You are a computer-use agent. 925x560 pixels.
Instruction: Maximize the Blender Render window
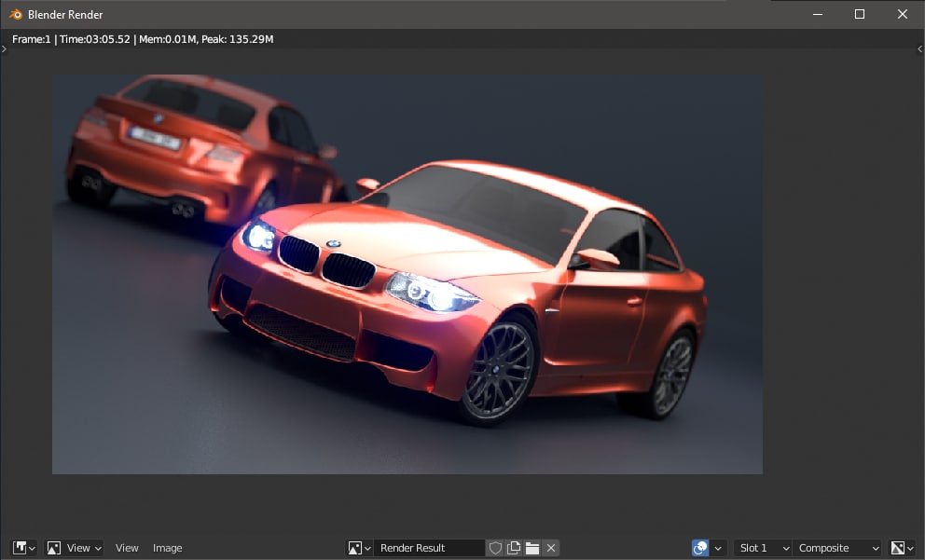(x=860, y=14)
